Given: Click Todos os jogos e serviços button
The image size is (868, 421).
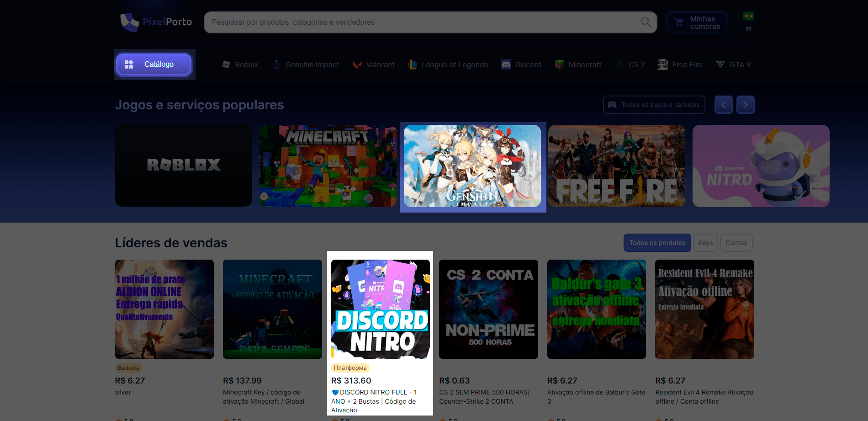Looking at the screenshot, I should 654,105.
